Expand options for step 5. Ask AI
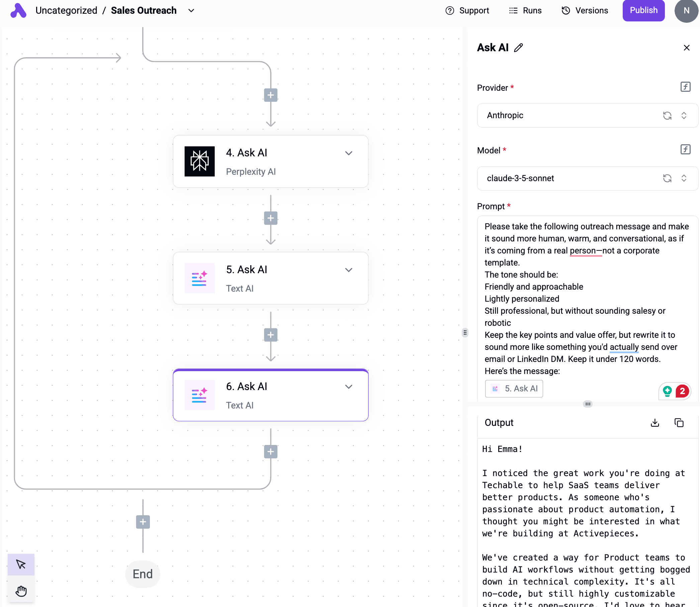Image resolution: width=700 pixels, height=607 pixels. tap(349, 270)
